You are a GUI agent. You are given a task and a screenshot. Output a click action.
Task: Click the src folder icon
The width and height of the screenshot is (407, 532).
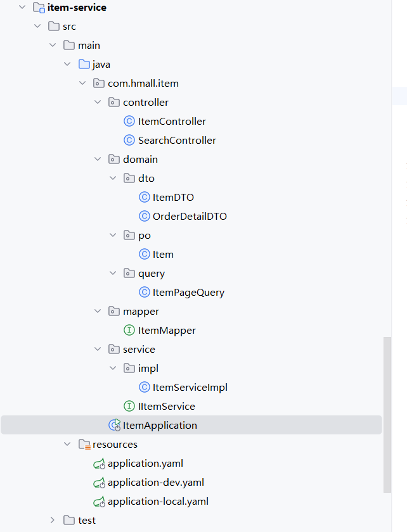coord(54,26)
